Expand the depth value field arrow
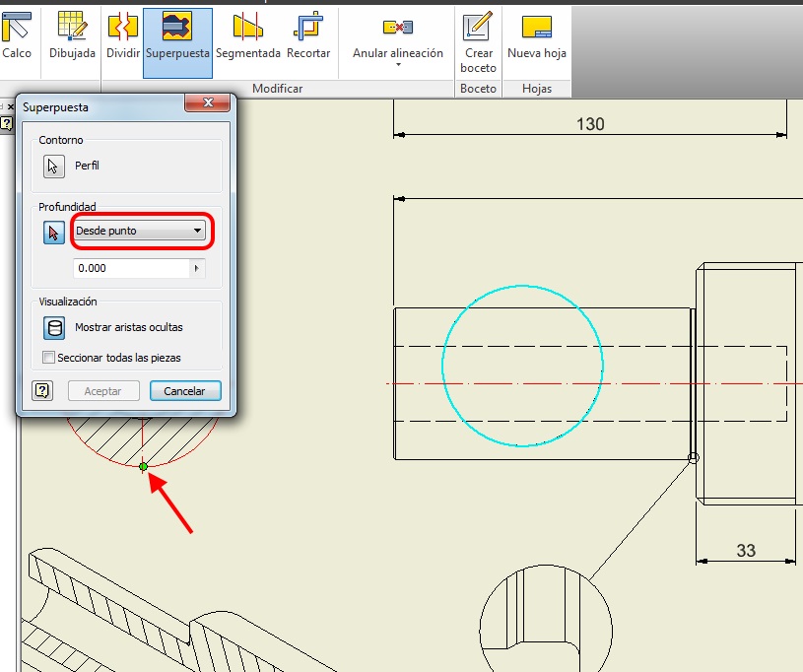 pos(196,268)
